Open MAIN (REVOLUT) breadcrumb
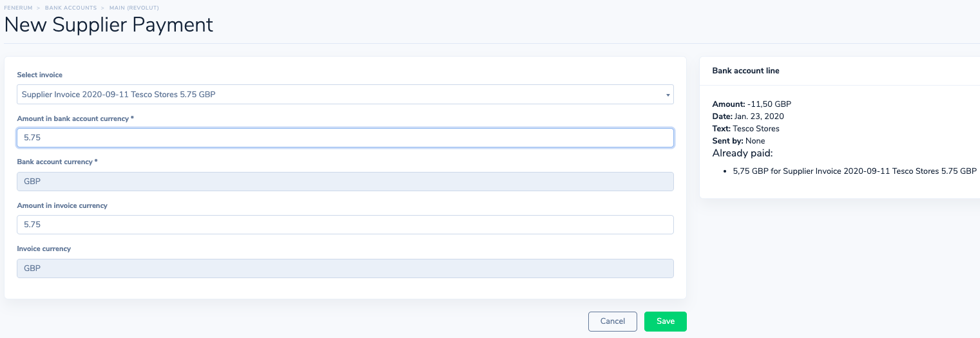 pos(135,8)
